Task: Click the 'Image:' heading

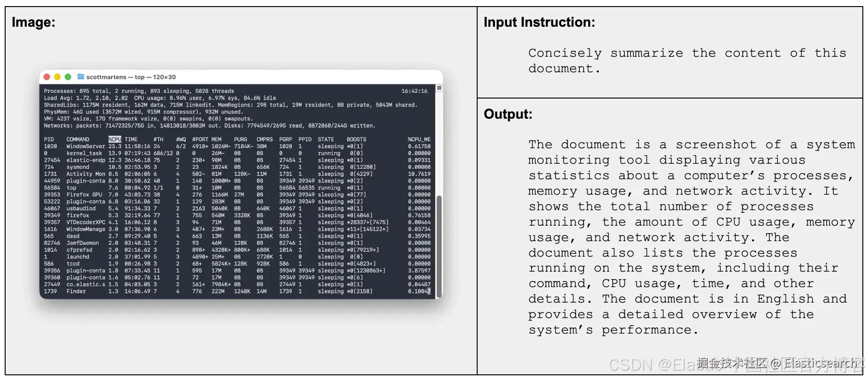Action: 33,23
